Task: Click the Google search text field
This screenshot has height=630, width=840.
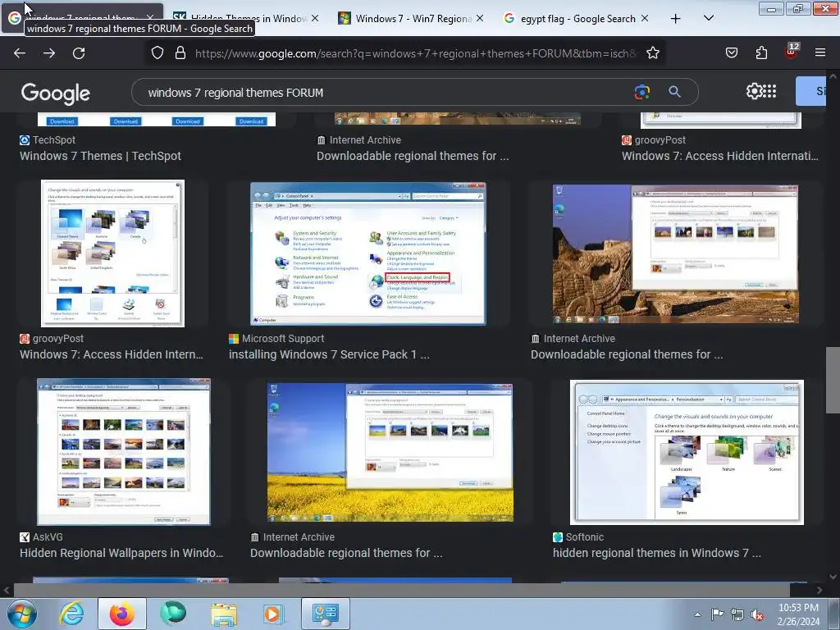Action: pyautogui.click(x=386, y=93)
